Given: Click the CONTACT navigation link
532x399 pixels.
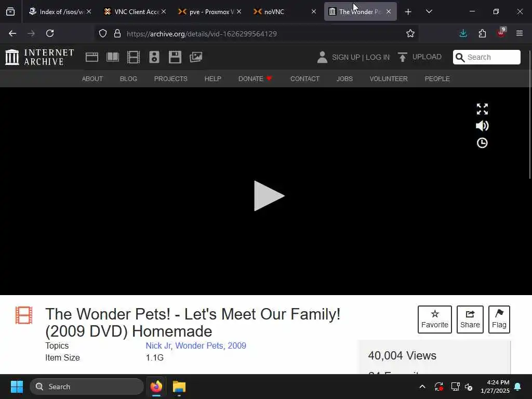Looking at the screenshot, I should pos(305,79).
